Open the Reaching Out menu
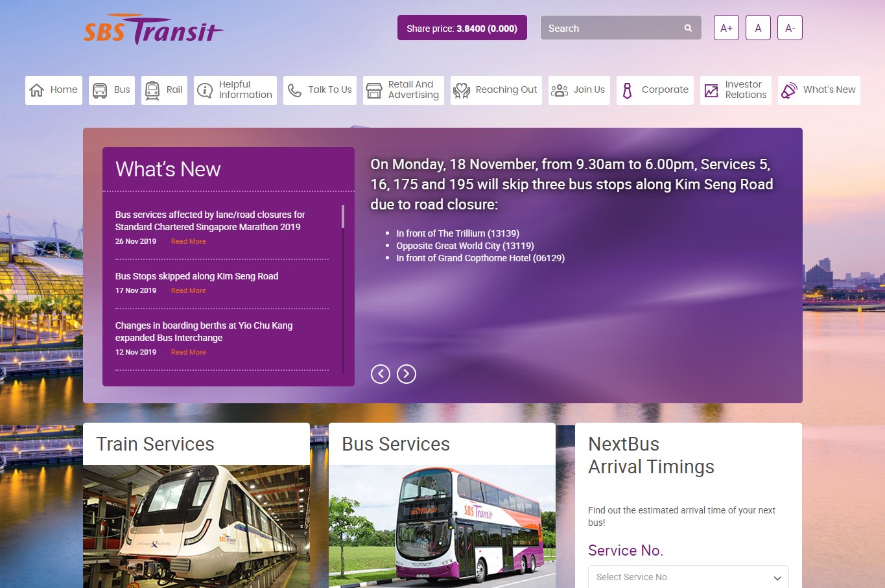 click(496, 90)
